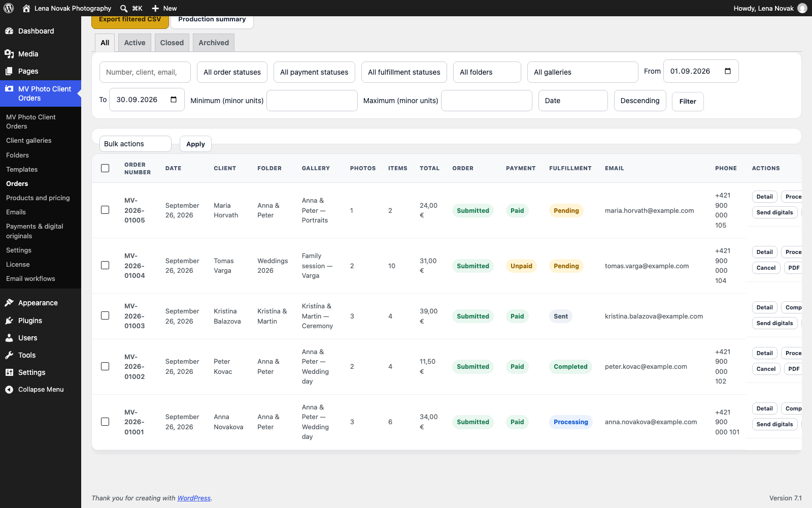Click the home icon beside Lena Novak Photography

point(26,8)
